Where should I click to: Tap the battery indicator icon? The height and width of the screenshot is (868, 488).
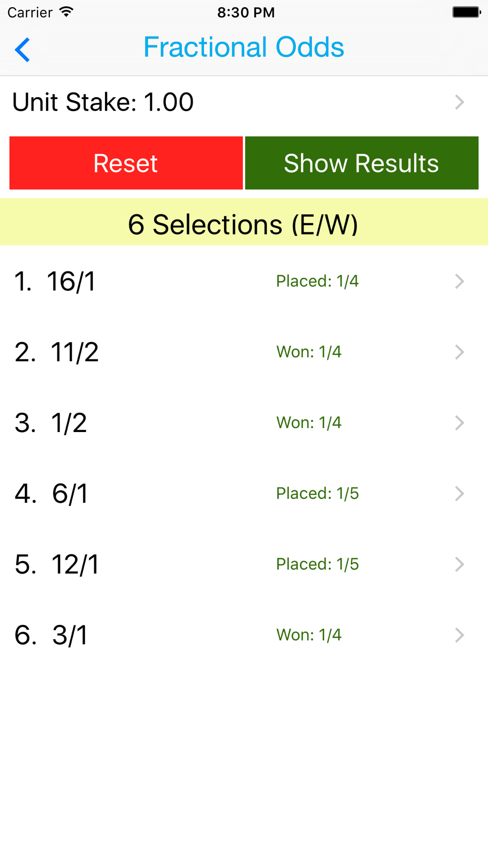466,12
